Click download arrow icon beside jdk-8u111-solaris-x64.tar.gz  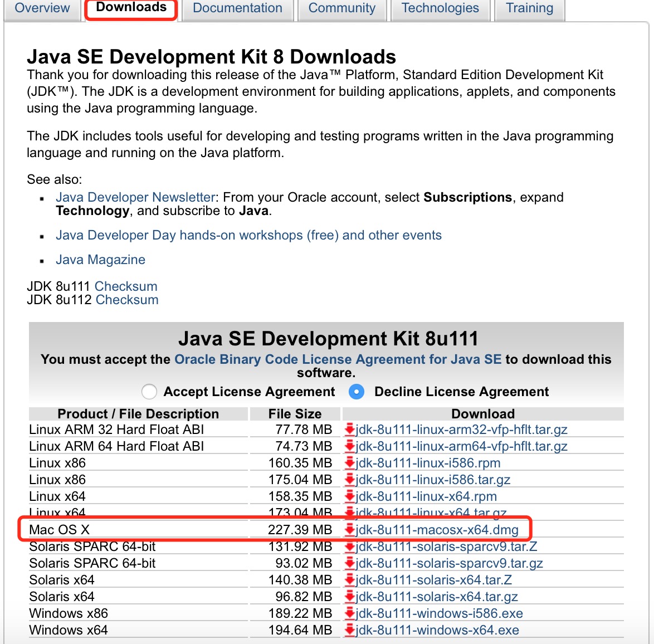point(349,597)
